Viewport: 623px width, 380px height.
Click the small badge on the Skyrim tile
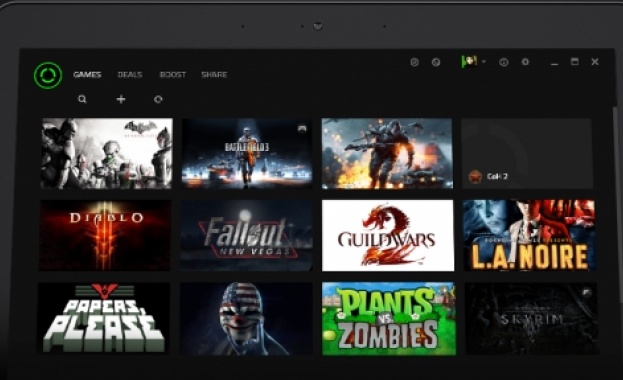pyautogui.click(x=587, y=293)
